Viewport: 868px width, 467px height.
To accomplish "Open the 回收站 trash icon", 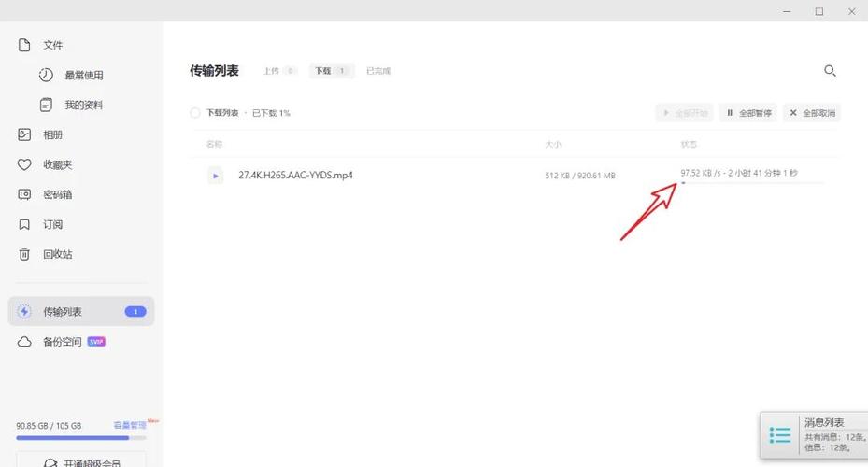I will click(25, 254).
